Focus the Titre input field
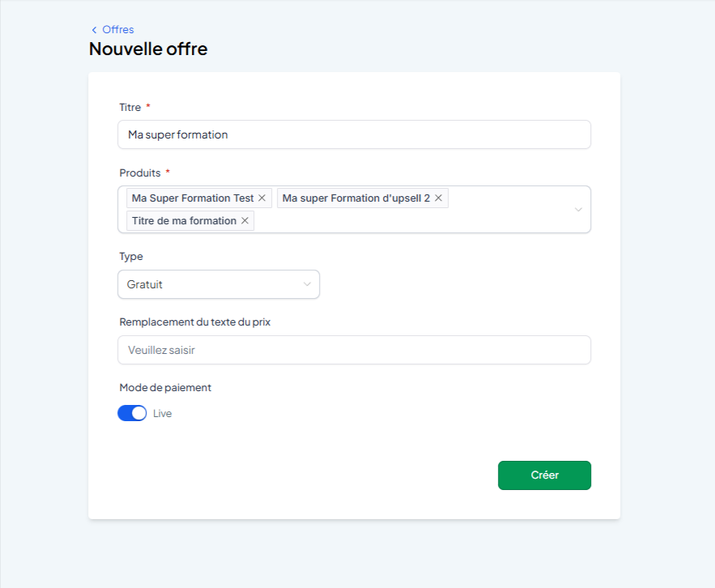Viewport: 715px width, 588px height. [x=355, y=134]
